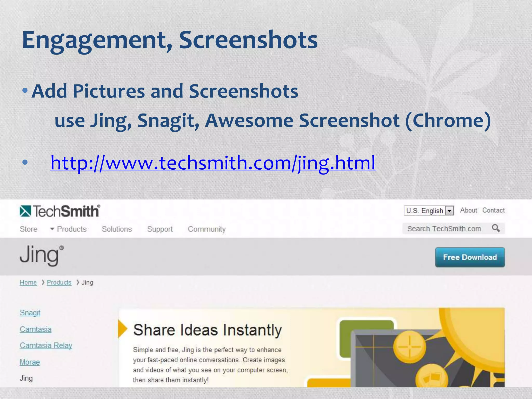Viewport: 532px width, 399px height.
Task: Open the Camtasia Relay sidebar link
Action: tap(46, 345)
